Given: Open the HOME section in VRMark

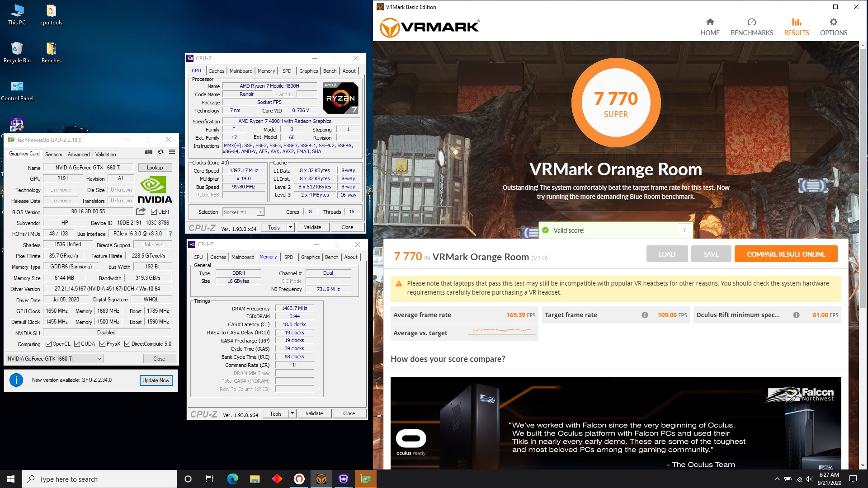Looking at the screenshot, I should tap(710, 27).
